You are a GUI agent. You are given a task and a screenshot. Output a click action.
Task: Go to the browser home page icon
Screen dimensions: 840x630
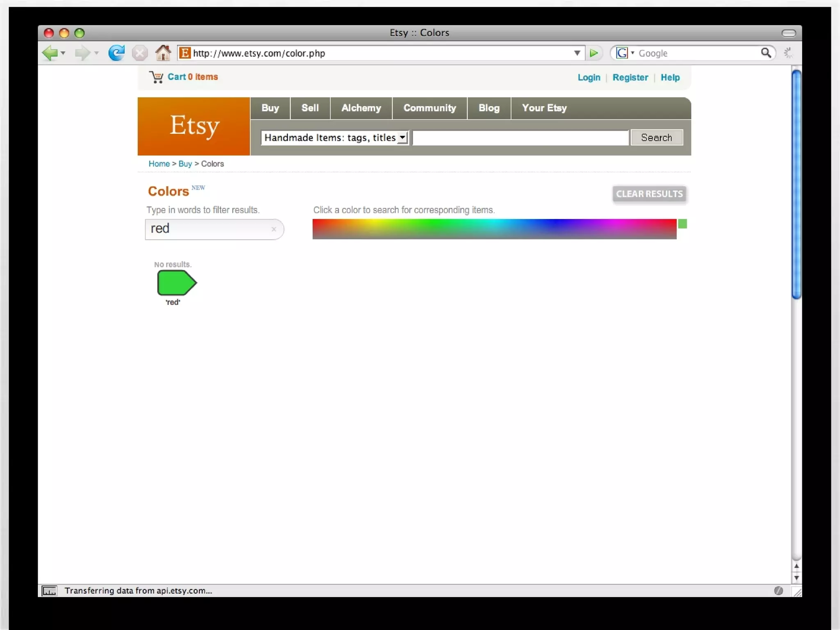click(163, 53)
